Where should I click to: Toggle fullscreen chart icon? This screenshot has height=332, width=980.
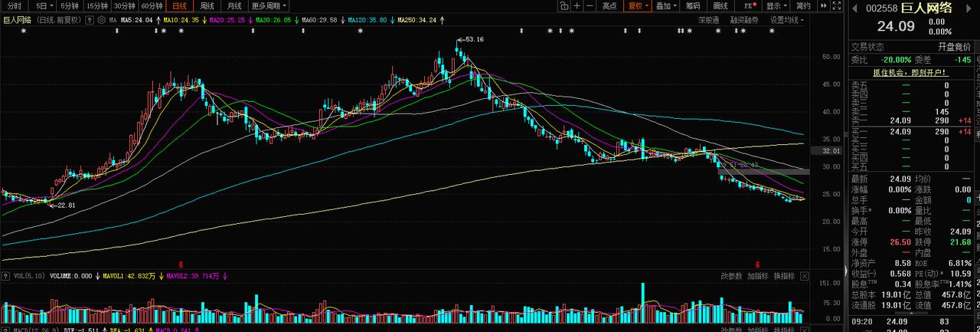(x=837, y=5)
